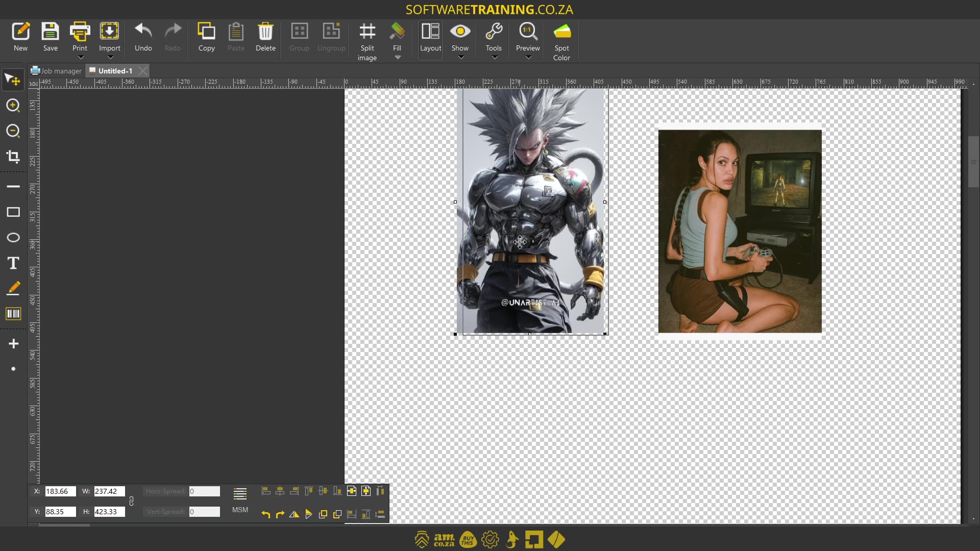Create a new document with the New icon
980x551 pixels.
20,32
